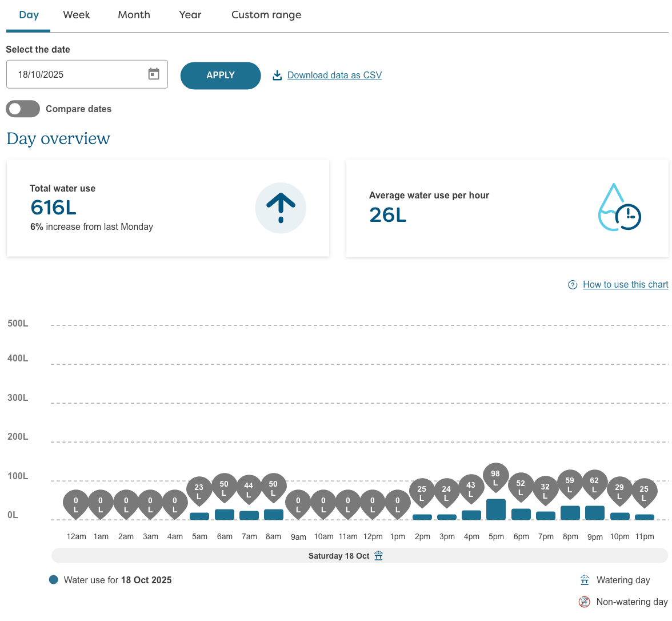Select the Year view tab
This screenshot has width=672, height=621.
tap(190, 15)
